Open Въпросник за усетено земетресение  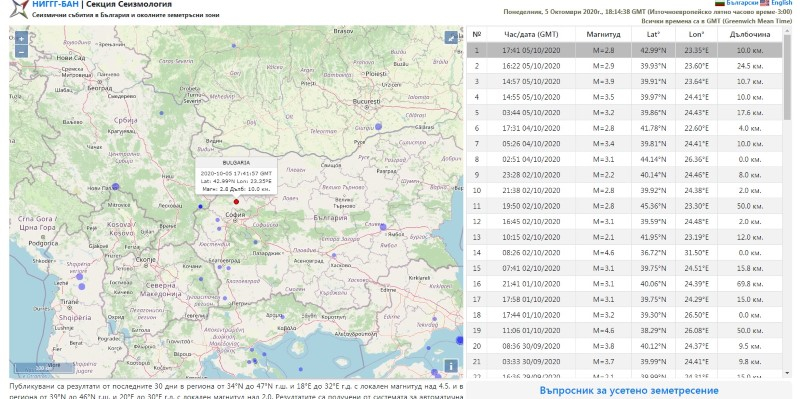629,391
